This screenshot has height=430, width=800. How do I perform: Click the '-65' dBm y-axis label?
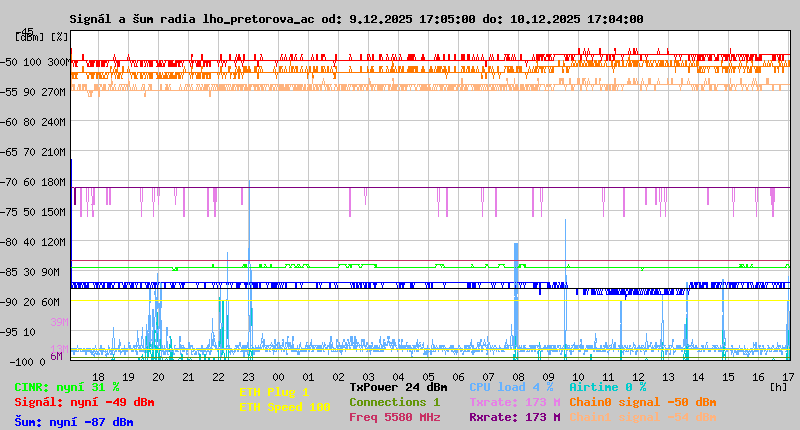9,152
